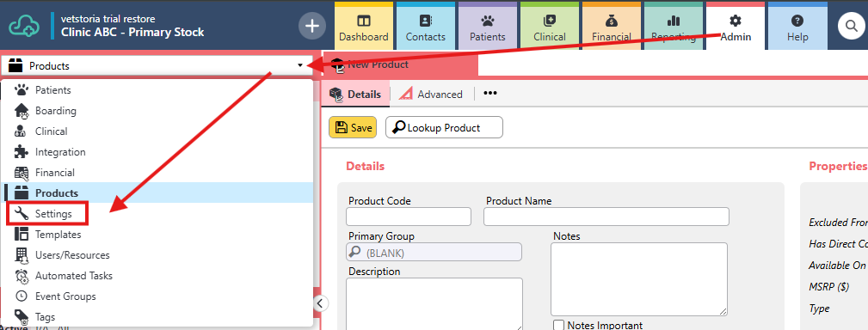Image resolution: width=868 pixels, height=330 pixels.
Task: Click the layout icon beside Templates
Action: 21,235
